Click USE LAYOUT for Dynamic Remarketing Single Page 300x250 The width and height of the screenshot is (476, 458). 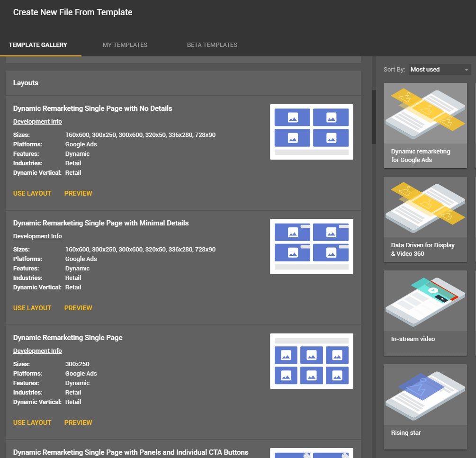click(32, 422)
